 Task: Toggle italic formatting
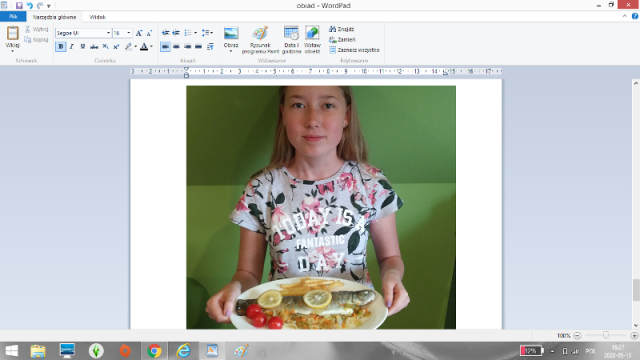click(x=72, y=47)
